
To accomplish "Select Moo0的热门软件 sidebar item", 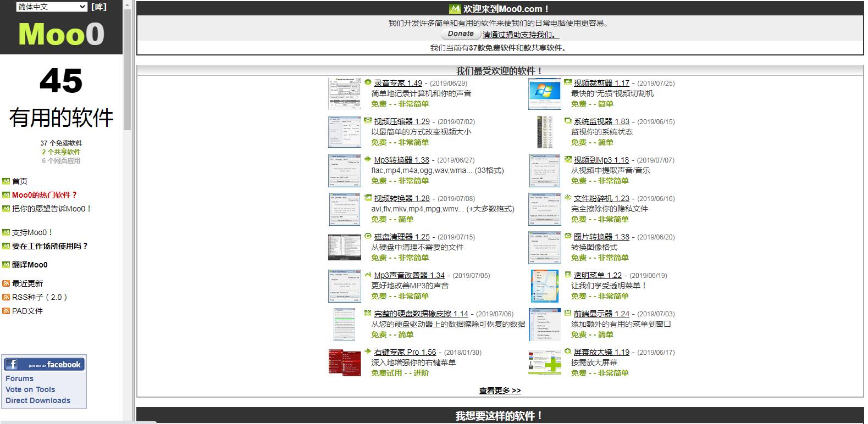I will [44, 195].
